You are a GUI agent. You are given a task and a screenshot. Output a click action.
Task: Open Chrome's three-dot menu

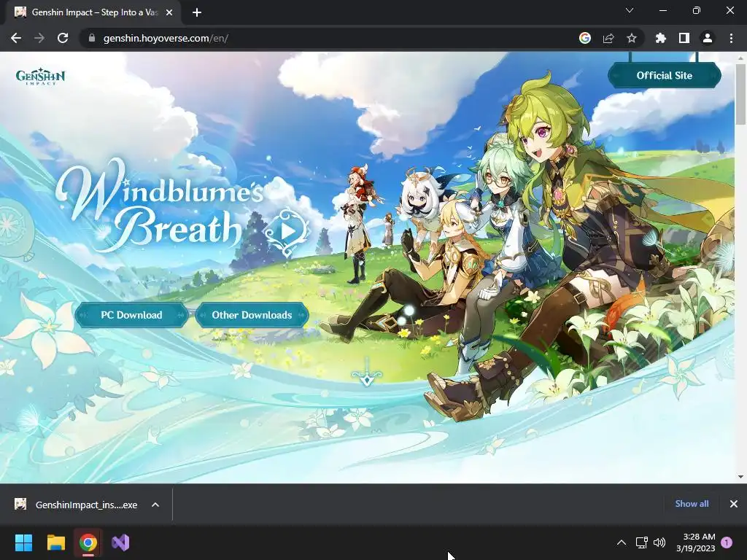point(731,38)
